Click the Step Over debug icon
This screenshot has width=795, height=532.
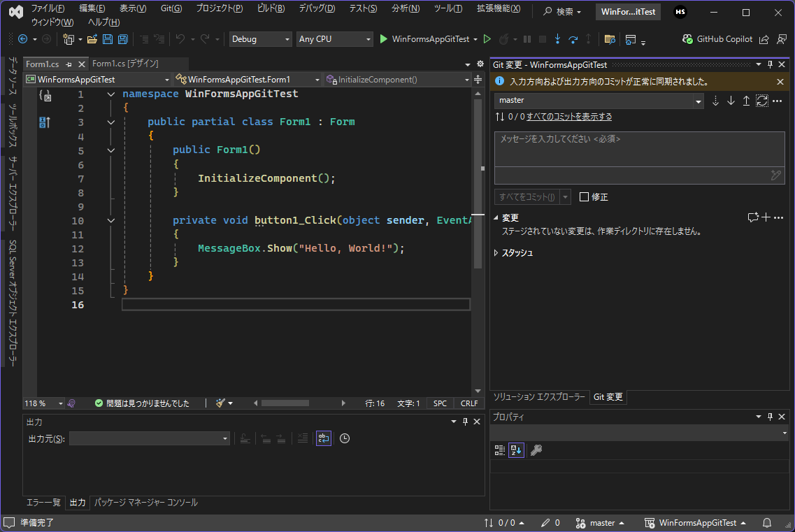coord(573,39)
